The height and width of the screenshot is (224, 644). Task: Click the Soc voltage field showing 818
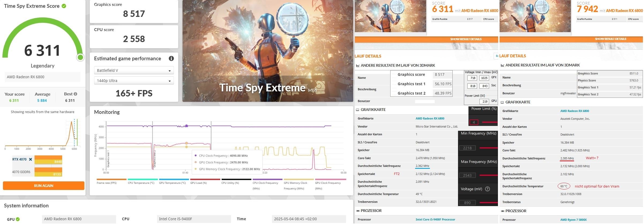coord(472,86)
